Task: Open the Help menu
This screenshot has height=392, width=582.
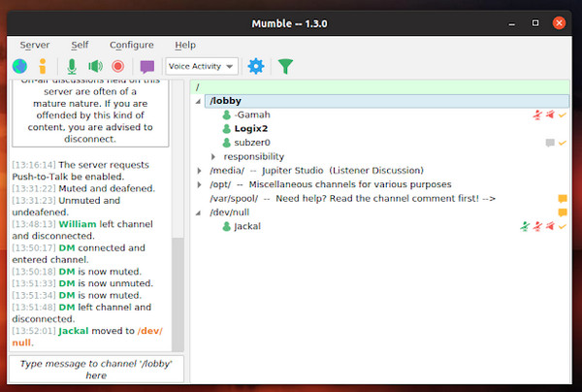Action: pyautogui.click(x=185, y=45)
